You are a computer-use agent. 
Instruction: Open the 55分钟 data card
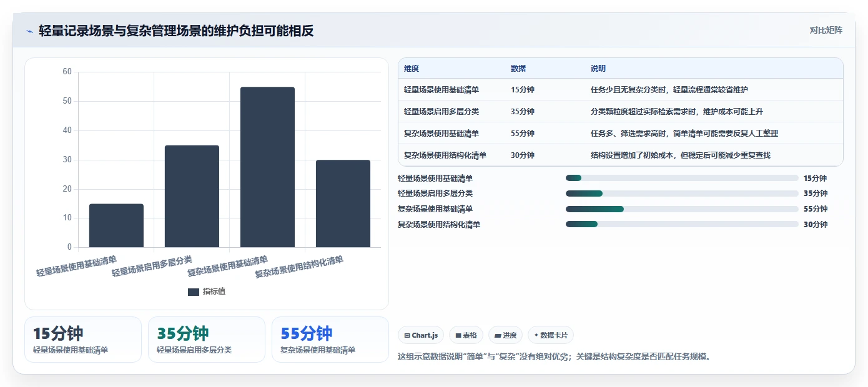coord(330,340)
